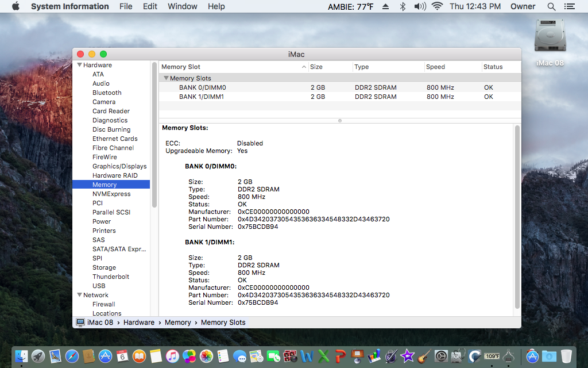
Task: Toggle sort arrow on Memory Slot column
Action: click(304, 67)
